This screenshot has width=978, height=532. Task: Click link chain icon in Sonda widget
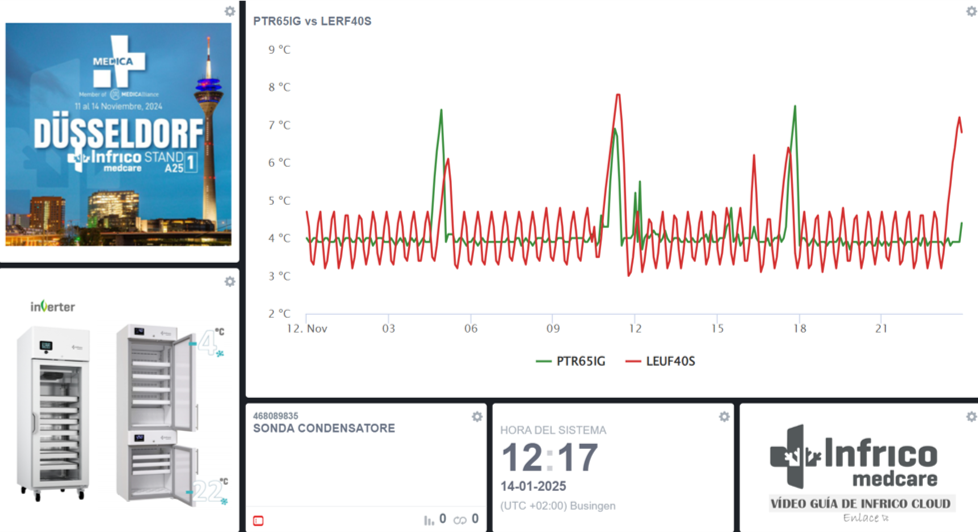click(460, 520)
